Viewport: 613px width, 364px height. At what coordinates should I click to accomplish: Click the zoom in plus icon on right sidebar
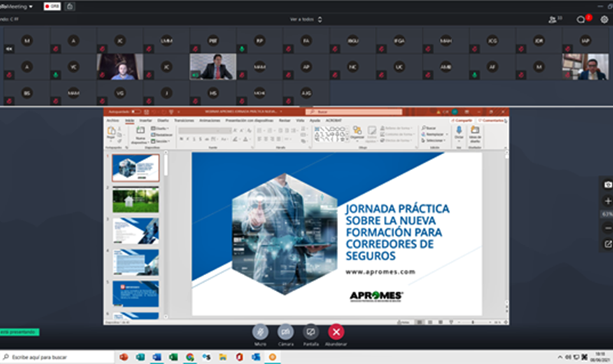pyautogui.click(x=608, y=201)
